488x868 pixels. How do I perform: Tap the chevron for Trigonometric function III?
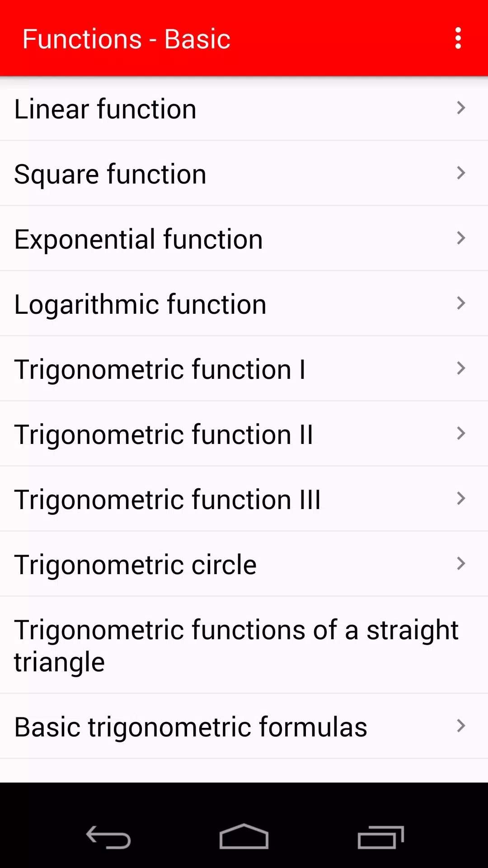(460, 499)
